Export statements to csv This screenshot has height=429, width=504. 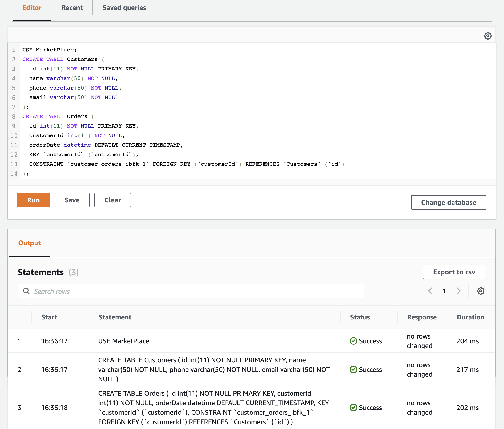tap(454, 272)
